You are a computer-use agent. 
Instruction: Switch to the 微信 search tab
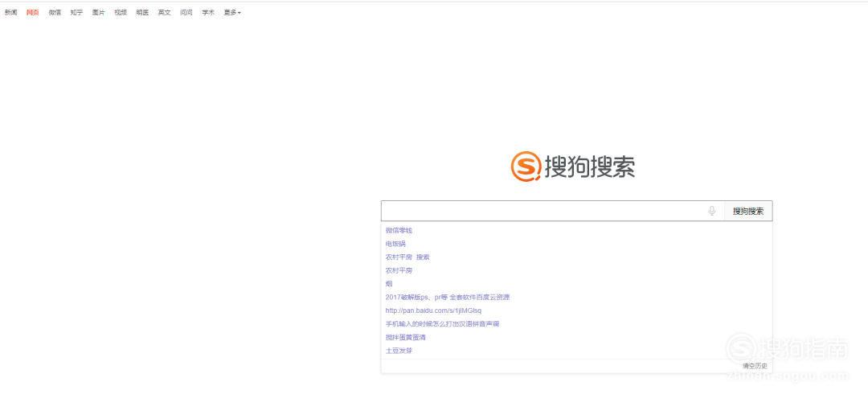tap(55, 13)
